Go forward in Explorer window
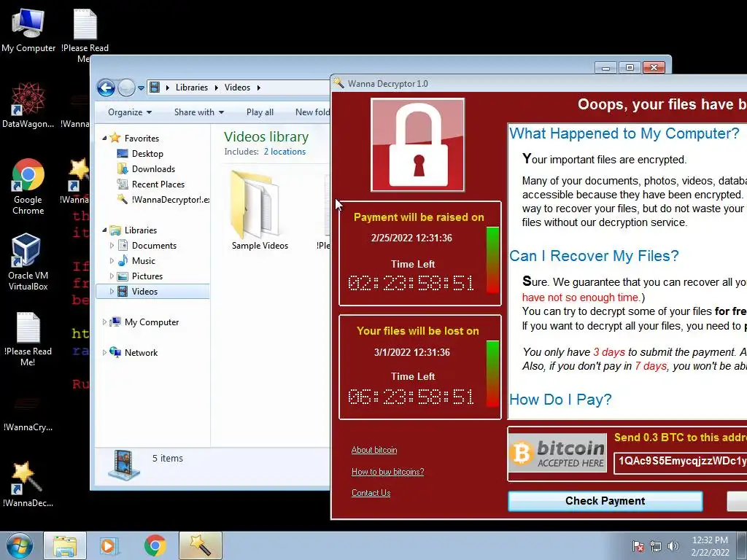This screenshot has width=747, height=560. pyautogui.click(x=126, y=87)
